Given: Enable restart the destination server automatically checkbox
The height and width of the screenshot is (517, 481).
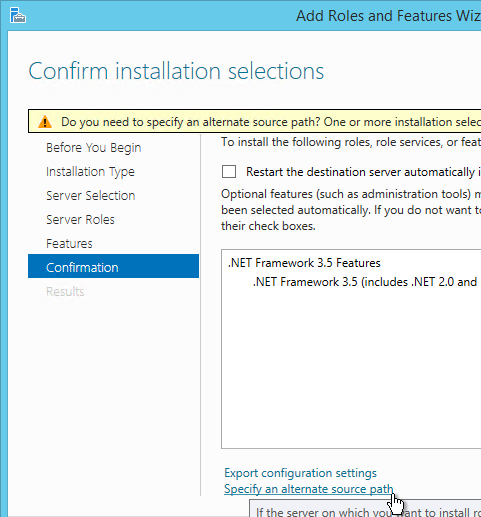Looking at the screenshot, I should [x=229, y=172].
